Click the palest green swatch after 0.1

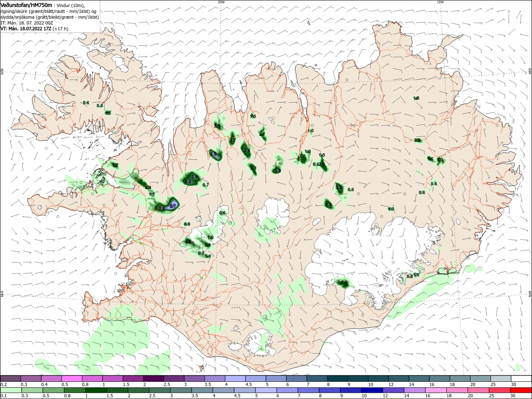[11, 390]
